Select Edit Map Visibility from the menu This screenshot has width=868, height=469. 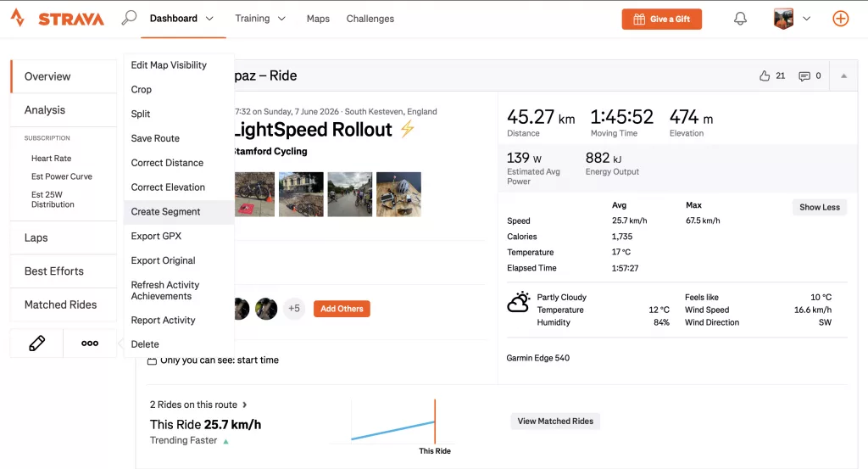click(180, 64)
